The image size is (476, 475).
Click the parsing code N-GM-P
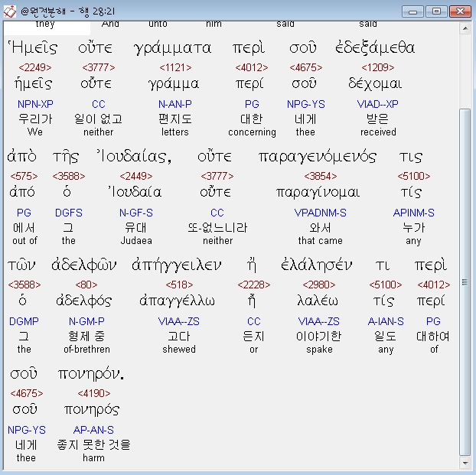point(86,321)
